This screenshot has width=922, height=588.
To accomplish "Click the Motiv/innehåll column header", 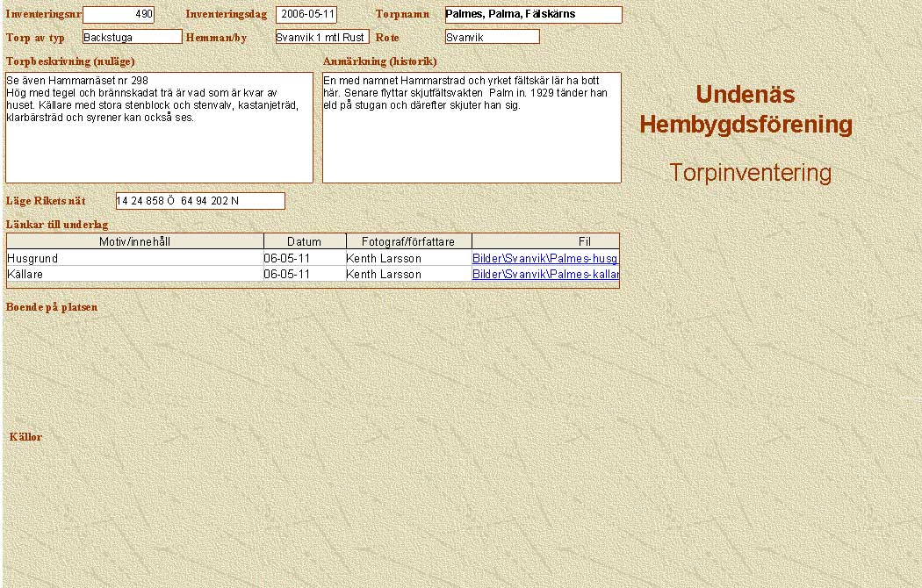I will 135,241.
